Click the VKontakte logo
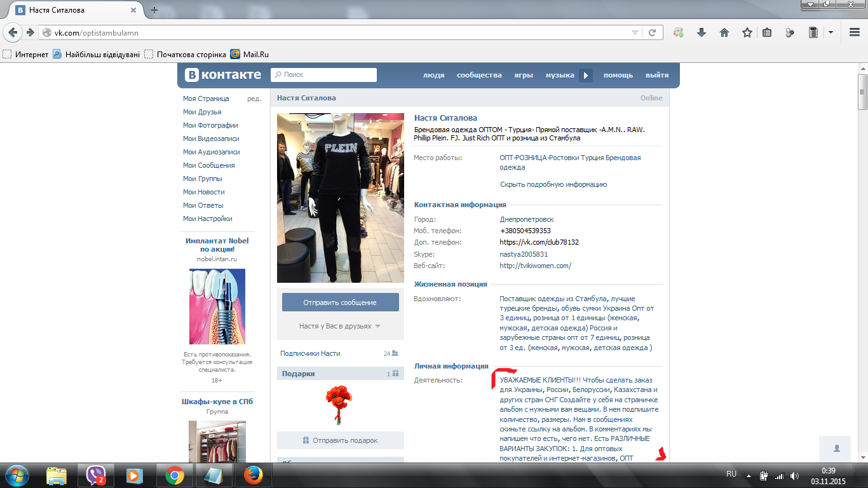This screenshot has height=488, width=868. (223, 75)
